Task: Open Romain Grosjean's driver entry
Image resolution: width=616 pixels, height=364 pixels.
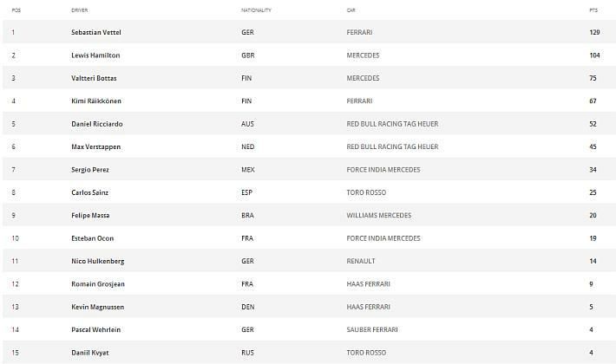Action: [x=95, y=284]
